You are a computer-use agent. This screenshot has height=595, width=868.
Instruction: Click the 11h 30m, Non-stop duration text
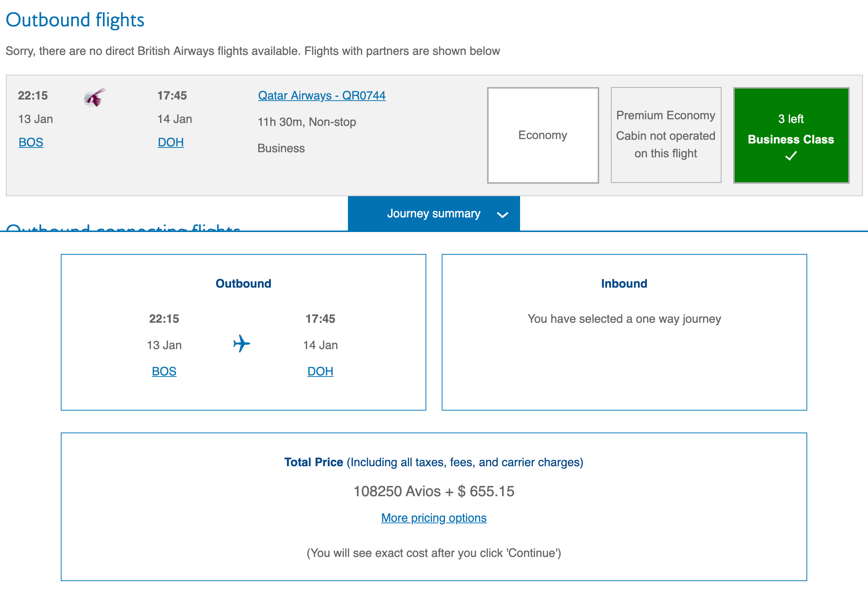click(x=307, y=122)
